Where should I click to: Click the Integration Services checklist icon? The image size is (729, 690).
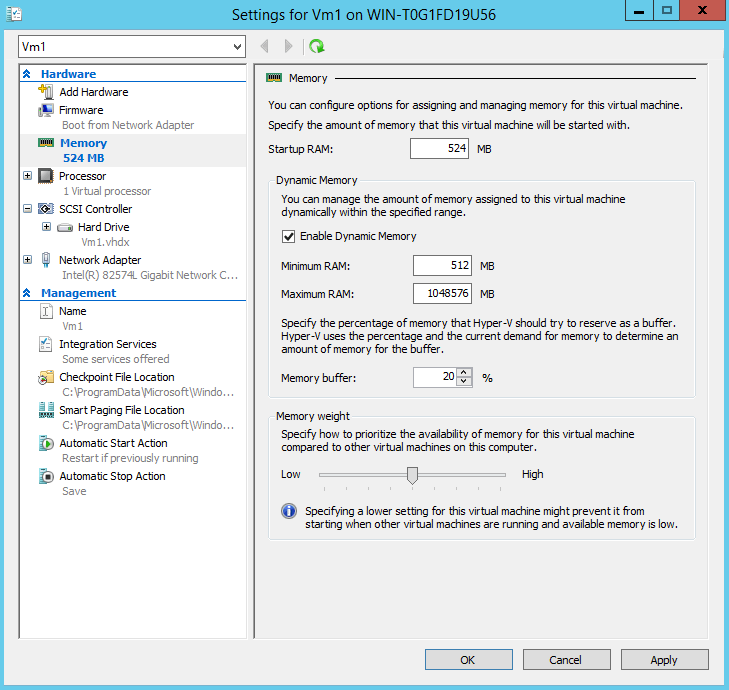tap(46, 344)
